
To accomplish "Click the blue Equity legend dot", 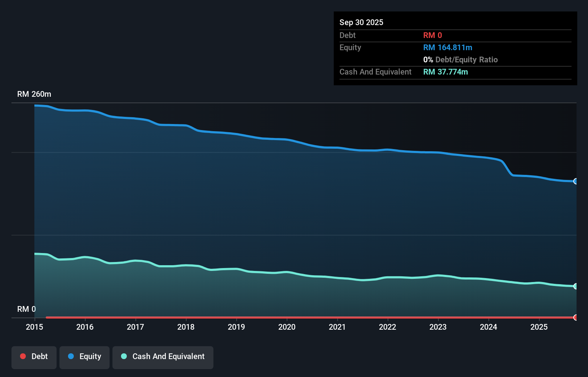I will (x=71, y=356).
